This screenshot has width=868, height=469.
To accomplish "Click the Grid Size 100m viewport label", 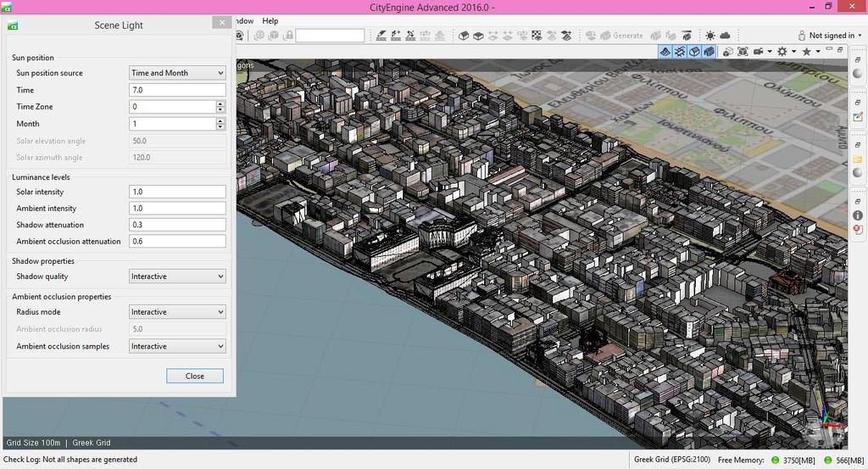I will pyautogui.click(x=33, y=443).
